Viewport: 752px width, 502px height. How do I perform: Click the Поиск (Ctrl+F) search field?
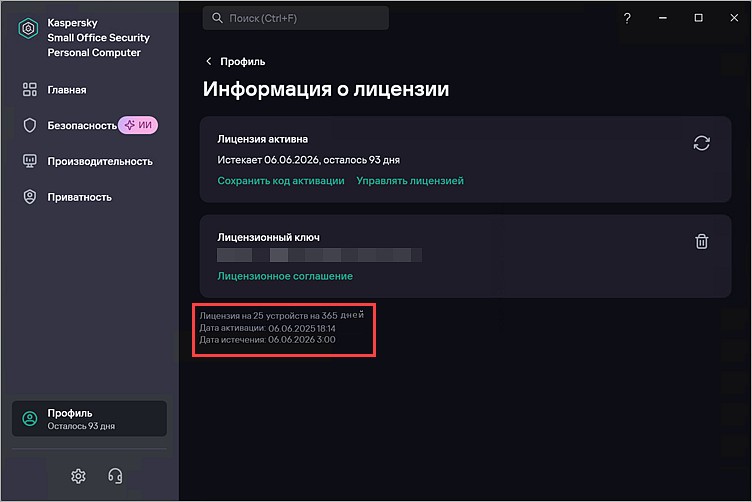[295, 18]
